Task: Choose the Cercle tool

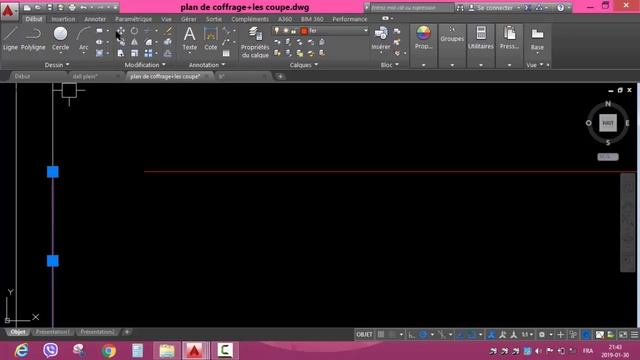Action: 60,38
